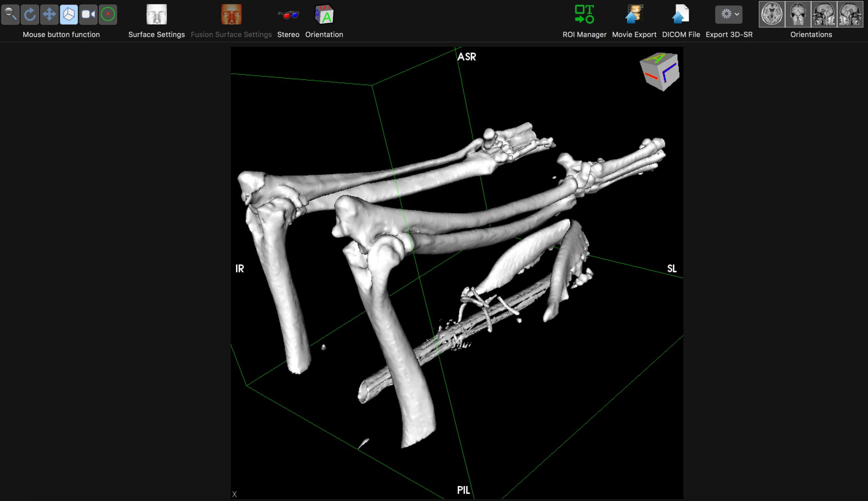Open the Export 3D-SR options dropdown
The image size is (868, 501).
pos(737,14)
